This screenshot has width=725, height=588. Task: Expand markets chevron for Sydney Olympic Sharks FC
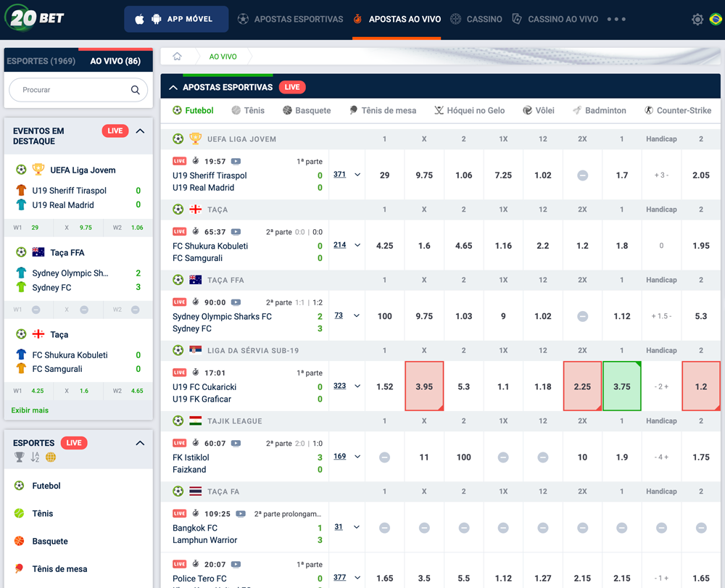coord(357,315)
